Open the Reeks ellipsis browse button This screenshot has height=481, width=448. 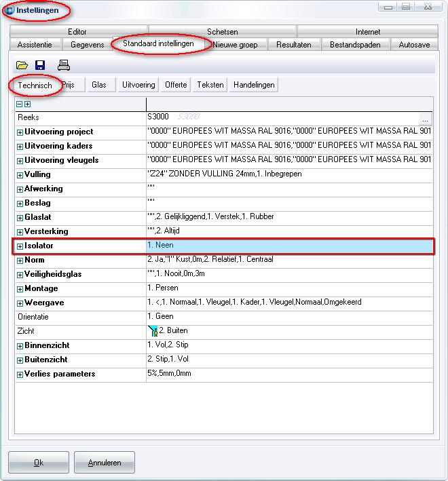coord(426,119)
